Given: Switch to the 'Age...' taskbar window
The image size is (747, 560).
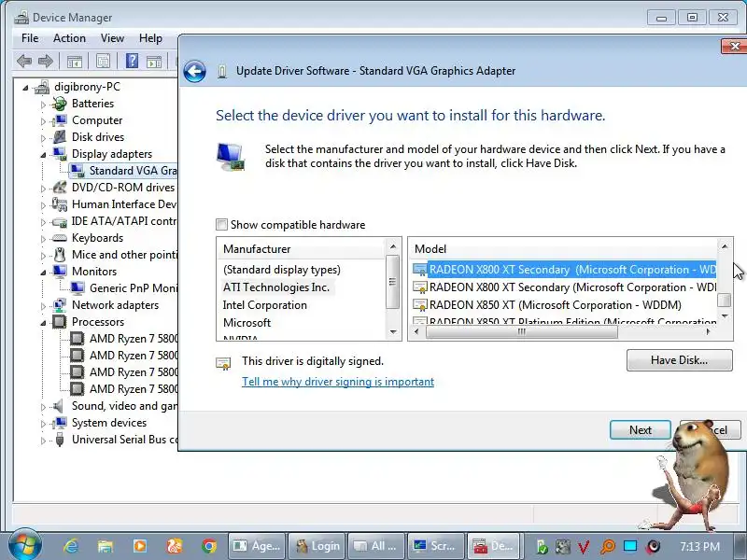Looking at the screenshot, I should (x=258, y=546).
